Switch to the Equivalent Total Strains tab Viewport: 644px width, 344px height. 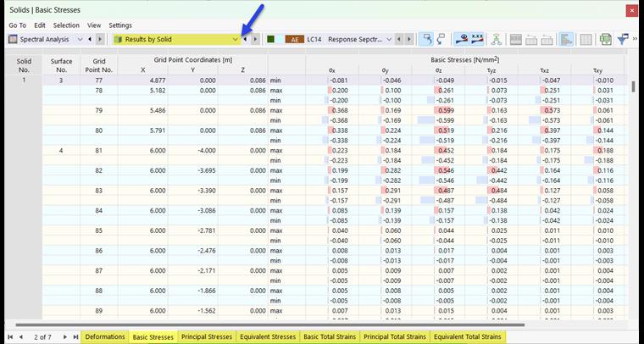468,336
